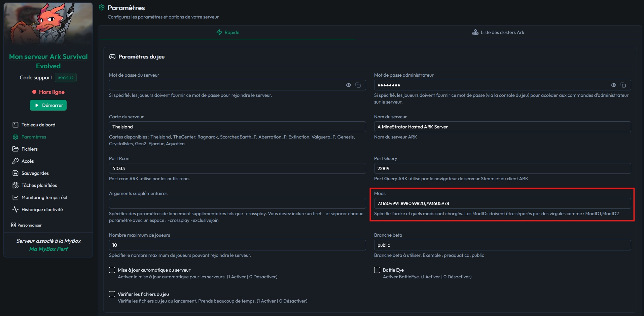Open the Fichiers section icon
This screenshot has width=644, height=316.
pos(15,149)
